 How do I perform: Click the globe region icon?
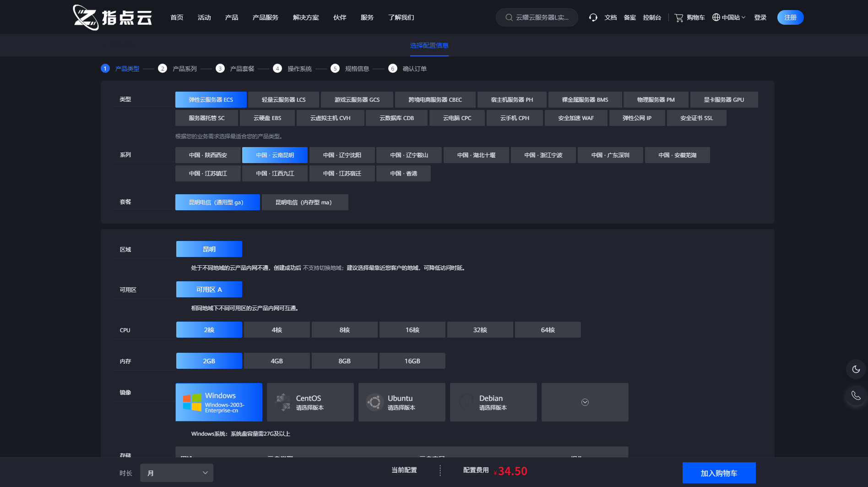click(x=716, y=17)
